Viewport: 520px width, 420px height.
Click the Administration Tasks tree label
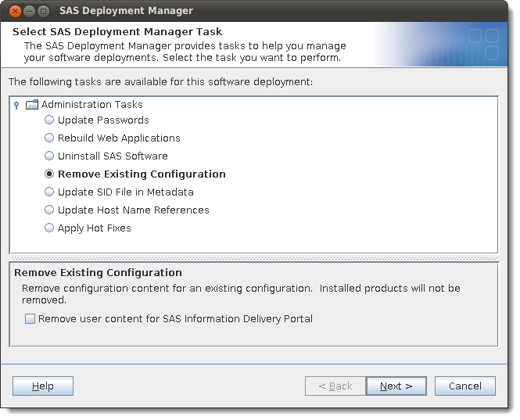pos(91,105)
